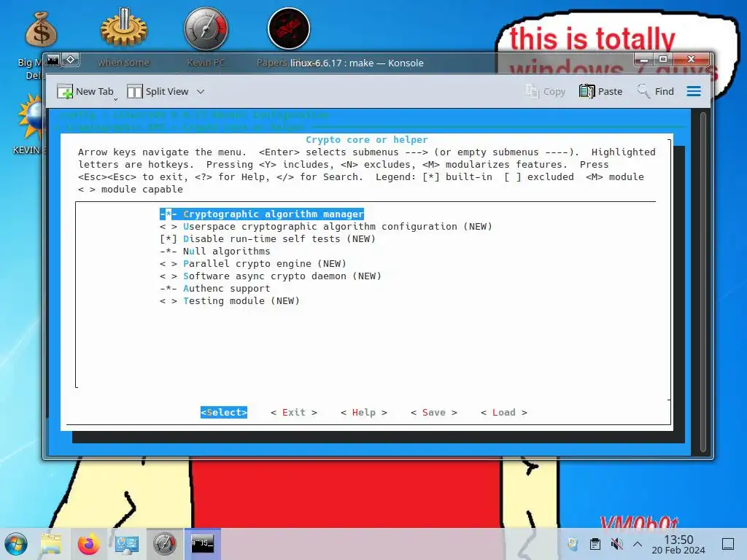Switch to Konsole terminal taskbar entry
The height and width of the screenshot is (560, 747).
pyautogui.click(x=203, y=544)
